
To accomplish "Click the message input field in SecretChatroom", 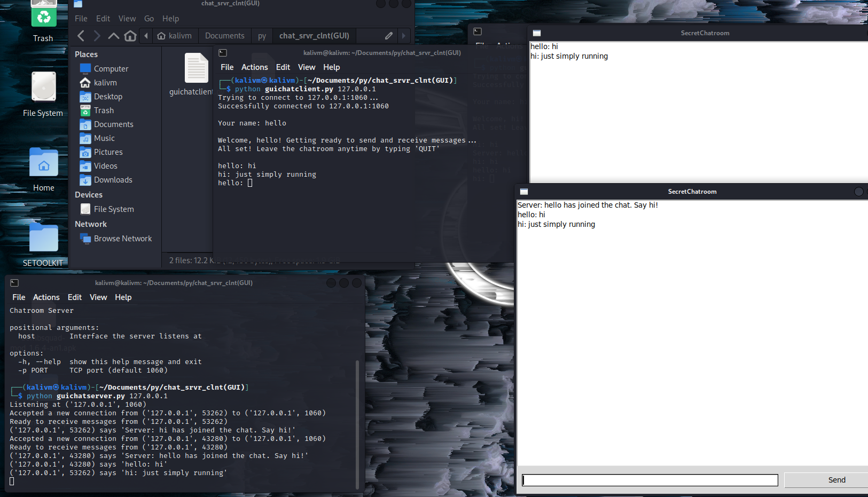I will point(650,480).
